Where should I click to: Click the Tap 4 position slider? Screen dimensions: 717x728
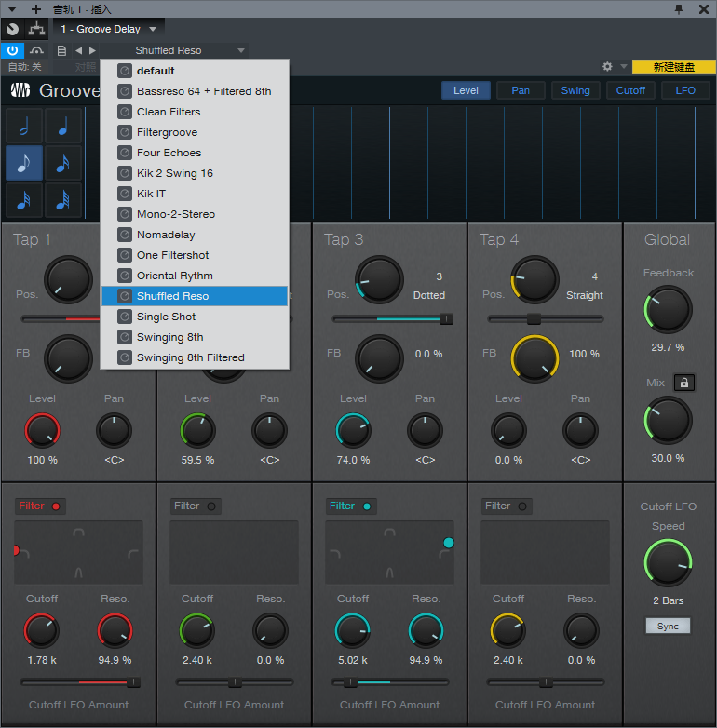546,319
